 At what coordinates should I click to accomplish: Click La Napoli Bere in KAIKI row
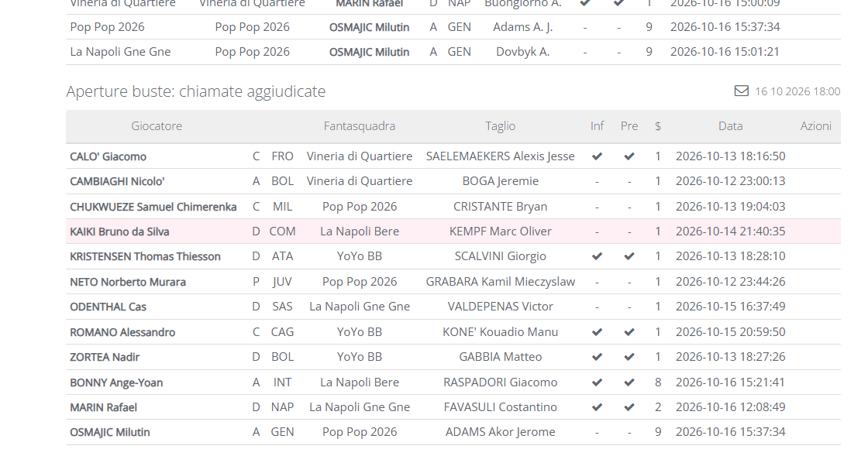[x=360, y=231]
